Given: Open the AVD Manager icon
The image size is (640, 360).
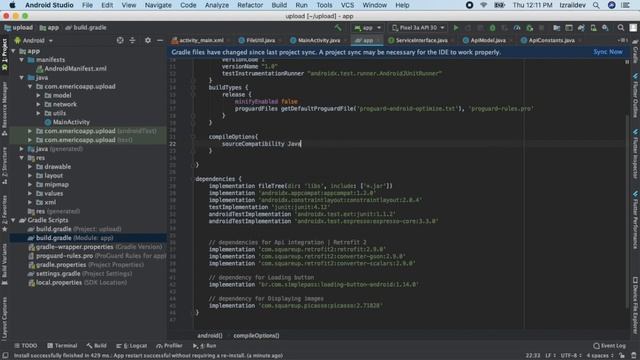Looking at the screenshot, I should coord(593,28).
